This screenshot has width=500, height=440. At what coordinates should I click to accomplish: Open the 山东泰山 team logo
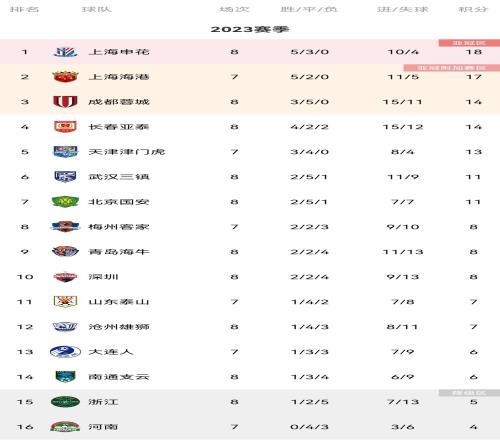click(65, 302)
